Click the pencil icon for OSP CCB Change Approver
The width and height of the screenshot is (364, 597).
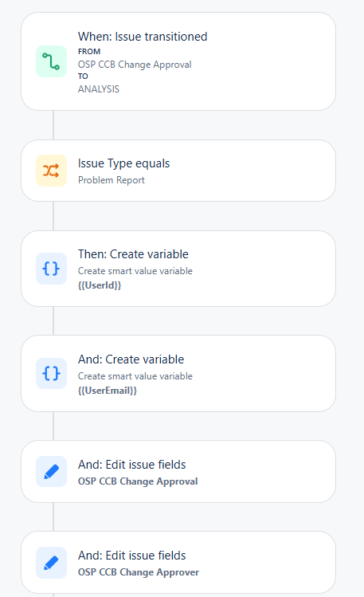[51, 563]
